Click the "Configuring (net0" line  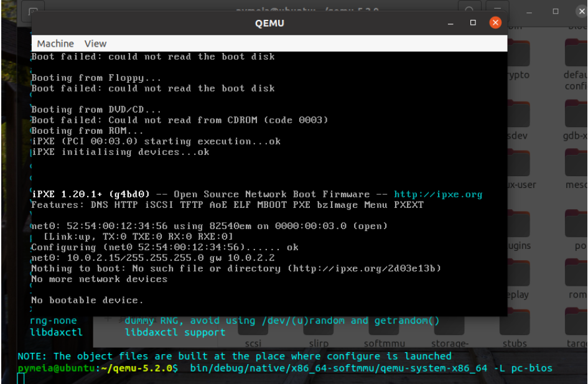point(165,247)
